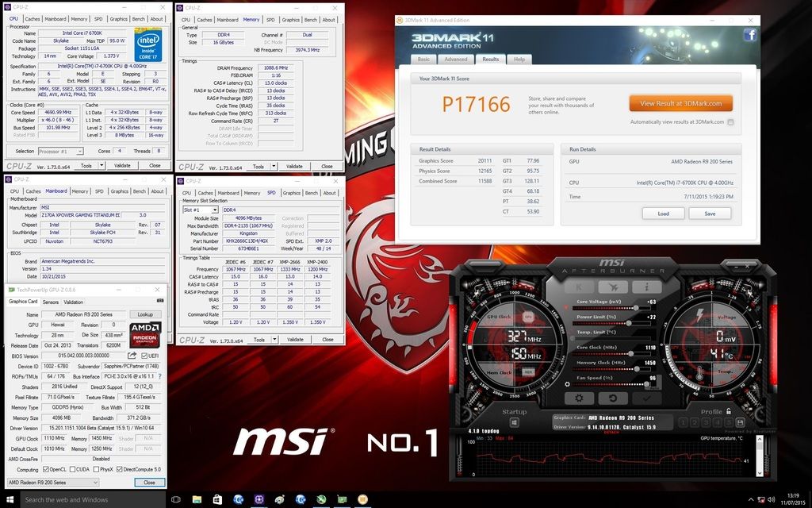This screenshot has height=508, width=812.
Task: Select Afterburner profile slot 3
Action: click(x=707, y=423)
